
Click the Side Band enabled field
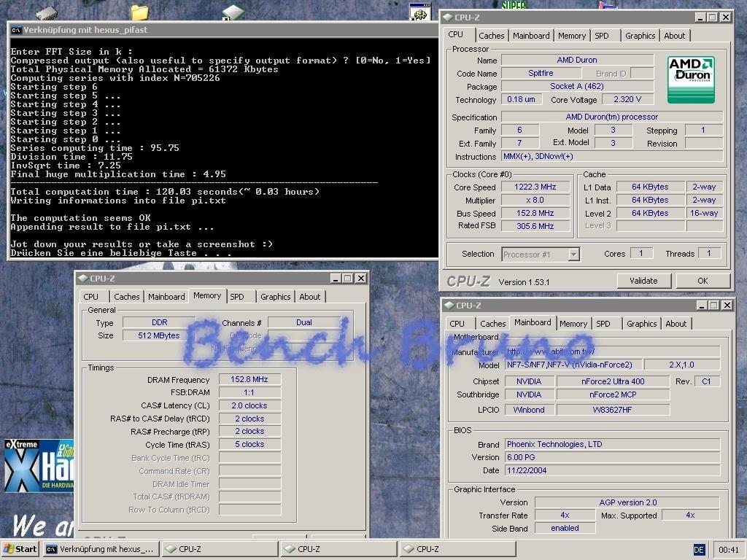point(565,528)
